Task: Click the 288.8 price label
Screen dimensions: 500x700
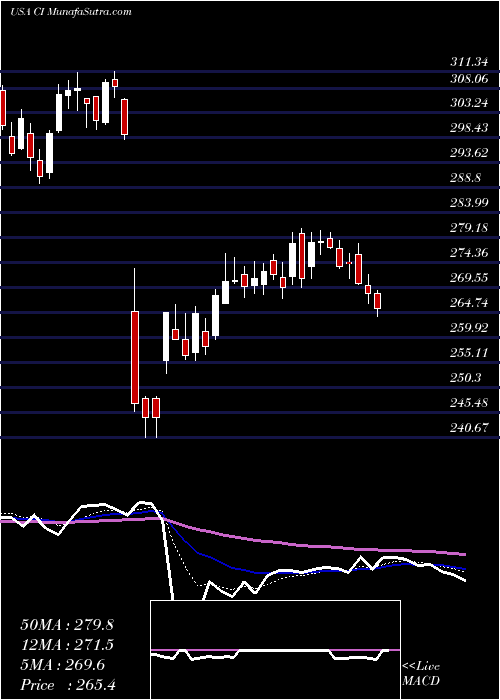Action: [x=465, y=178]
